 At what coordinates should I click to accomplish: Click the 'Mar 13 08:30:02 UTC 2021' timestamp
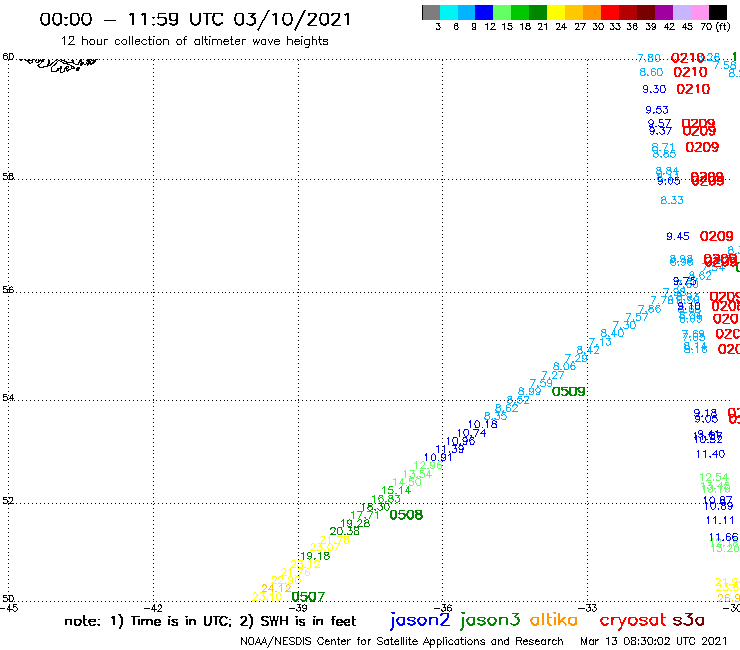pyautogui.click(x=654, y=642)
